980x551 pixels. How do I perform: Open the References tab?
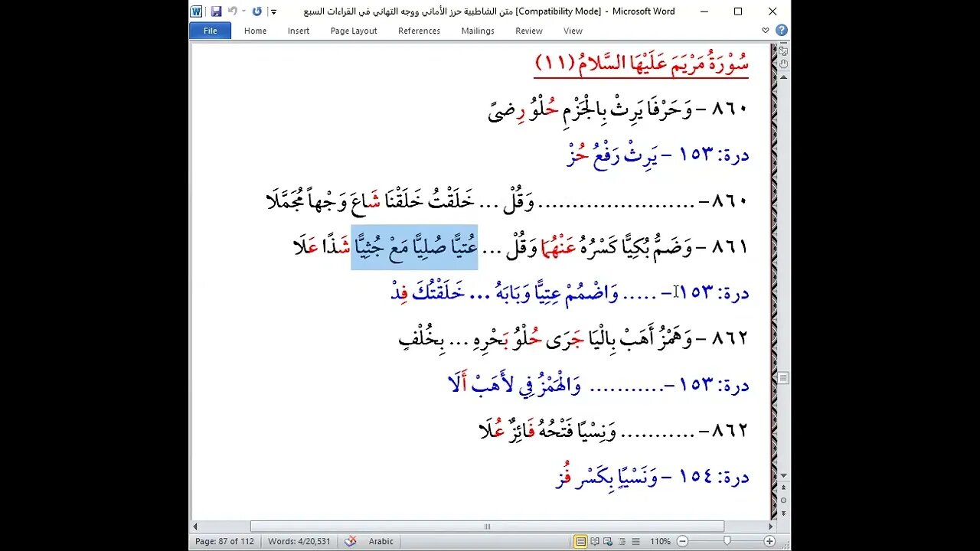419,31
